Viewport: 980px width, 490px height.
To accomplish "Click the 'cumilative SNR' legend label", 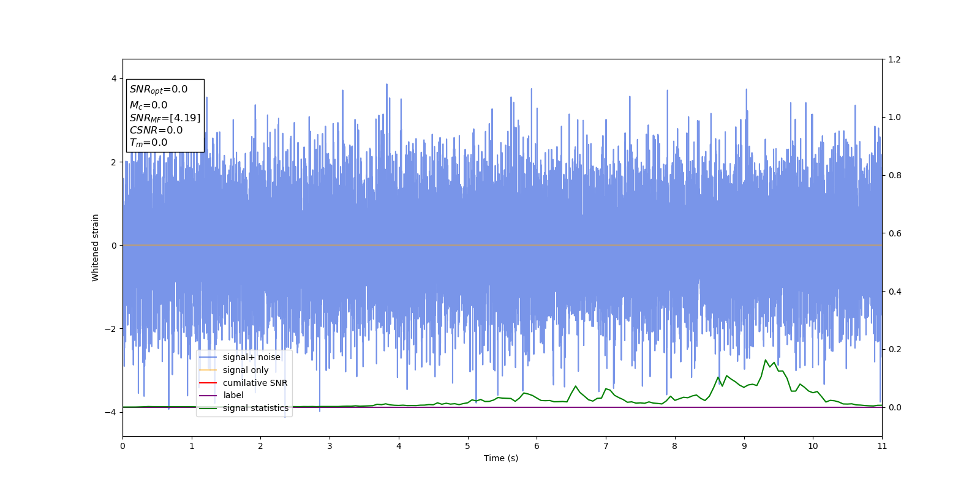I will tap(255, 383).
